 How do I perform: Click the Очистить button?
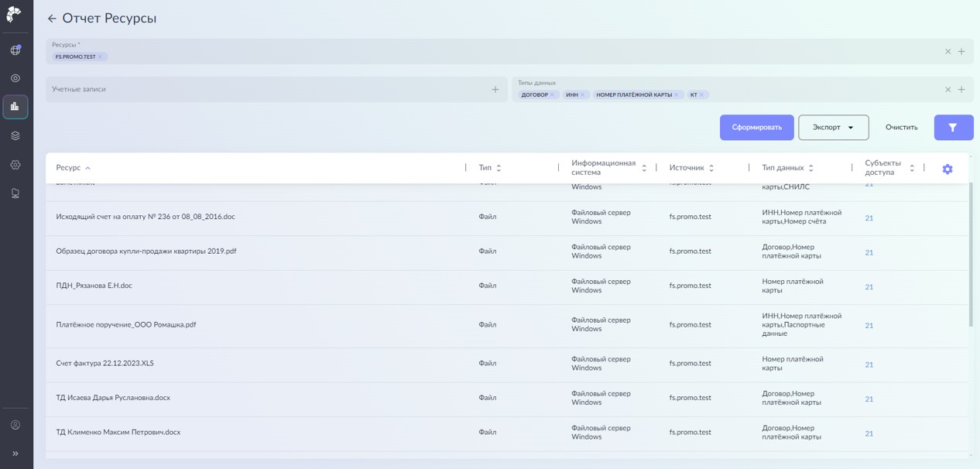[x=901, y=128]
